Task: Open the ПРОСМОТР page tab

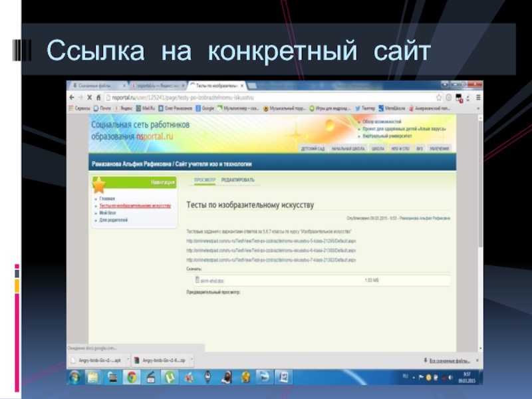Action: 205,180
